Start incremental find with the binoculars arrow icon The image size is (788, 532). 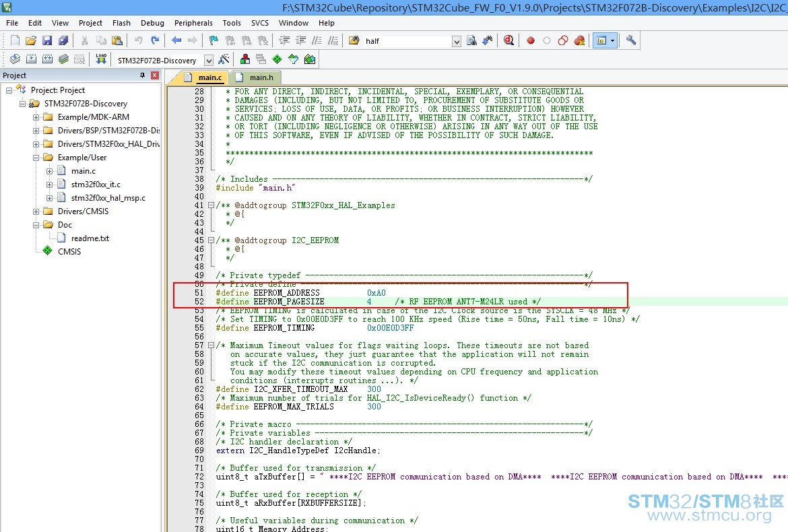488,40
